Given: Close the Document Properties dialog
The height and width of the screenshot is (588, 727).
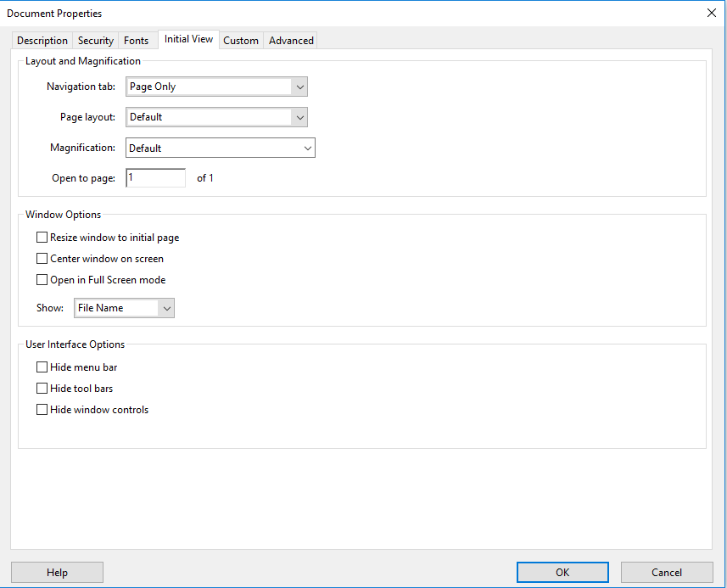Looking at the screenshot, I should point(712,13).
